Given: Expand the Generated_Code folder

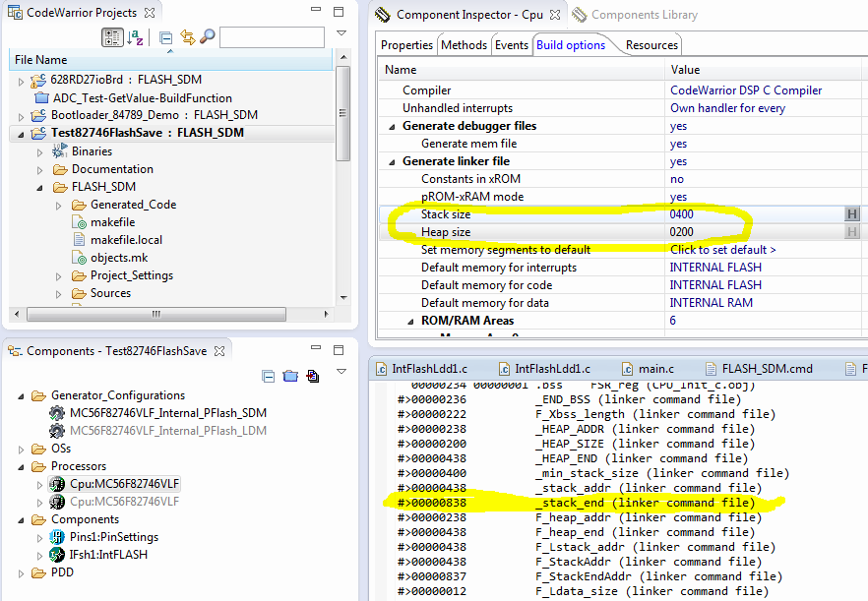Looking at the screenshot, I should point(59,206).
